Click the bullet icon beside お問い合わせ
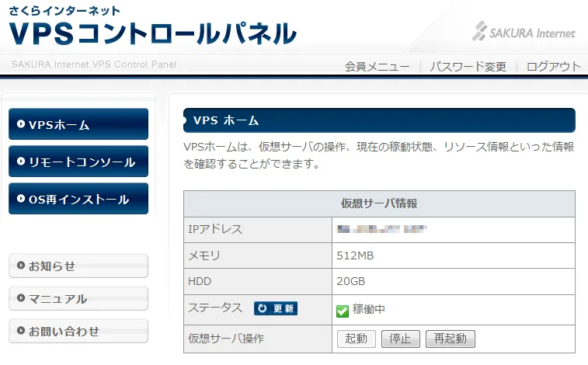 (x=21, y=331)
